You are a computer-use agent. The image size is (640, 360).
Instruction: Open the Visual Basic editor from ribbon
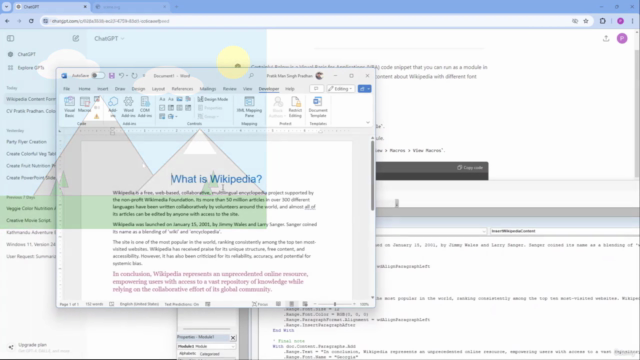[69, 107]
